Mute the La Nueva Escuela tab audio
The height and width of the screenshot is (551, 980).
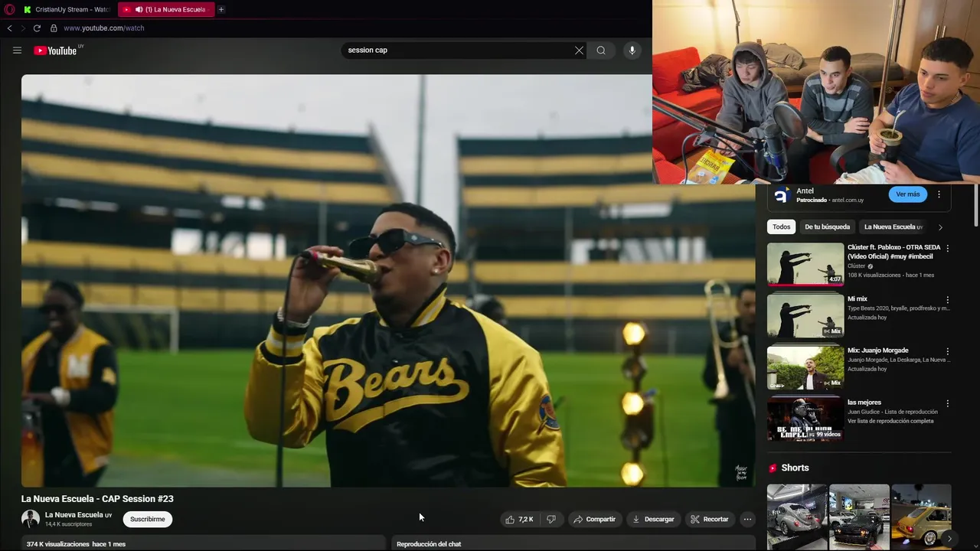pos(139,9)
